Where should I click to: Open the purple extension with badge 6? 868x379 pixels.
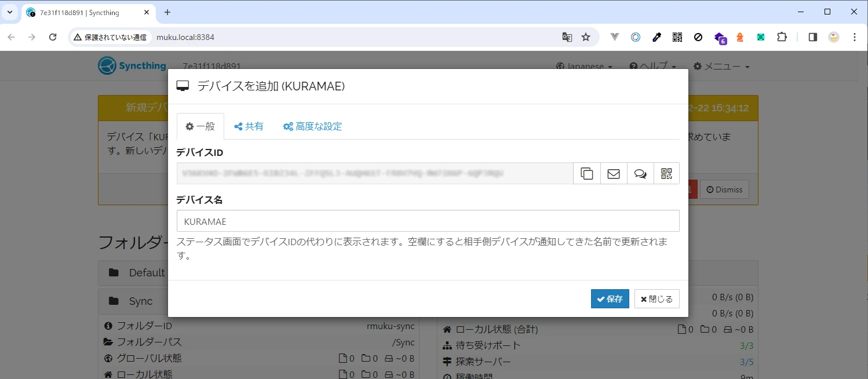[x=720, y=38]
